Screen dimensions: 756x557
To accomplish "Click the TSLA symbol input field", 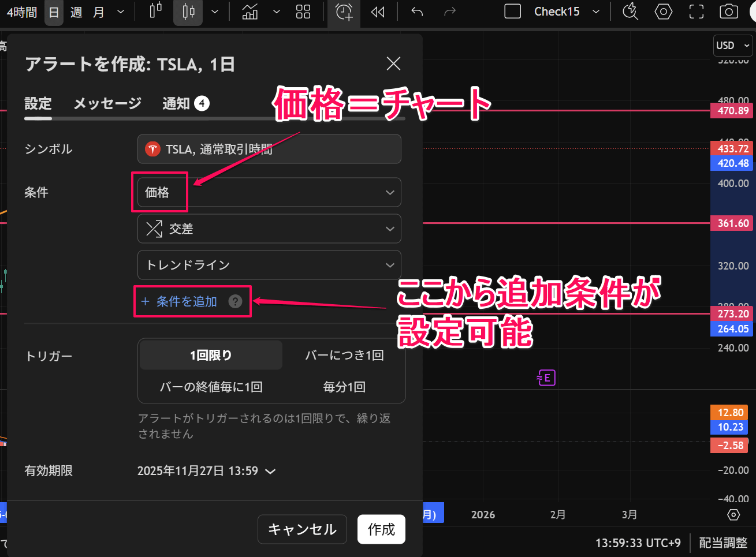I will pyautogui.click(x=269, y=149).
